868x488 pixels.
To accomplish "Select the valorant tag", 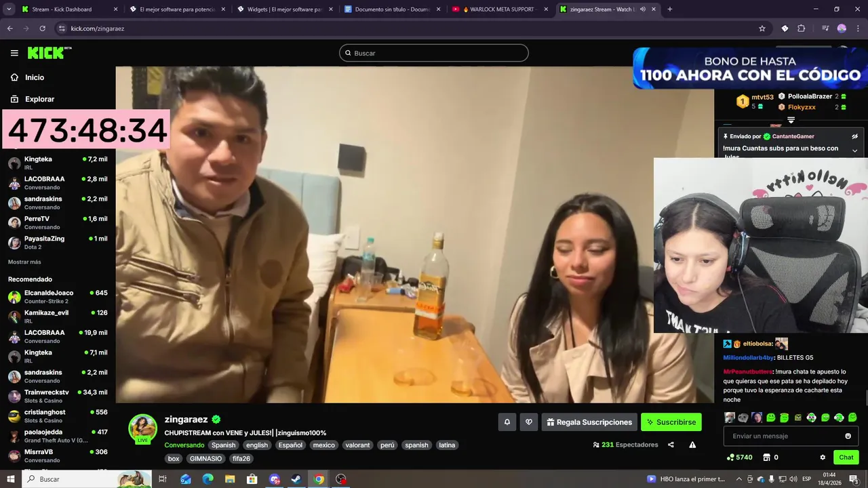I will (357, 445).
